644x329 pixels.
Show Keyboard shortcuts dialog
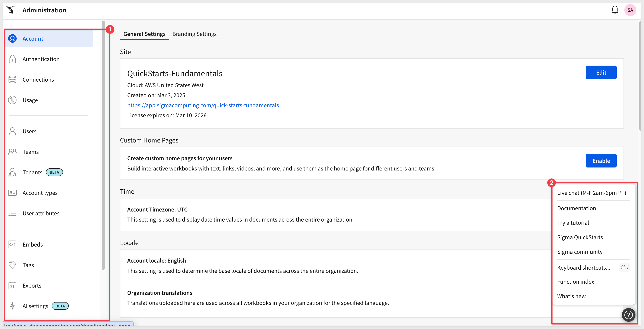click(x=593, y=267)
